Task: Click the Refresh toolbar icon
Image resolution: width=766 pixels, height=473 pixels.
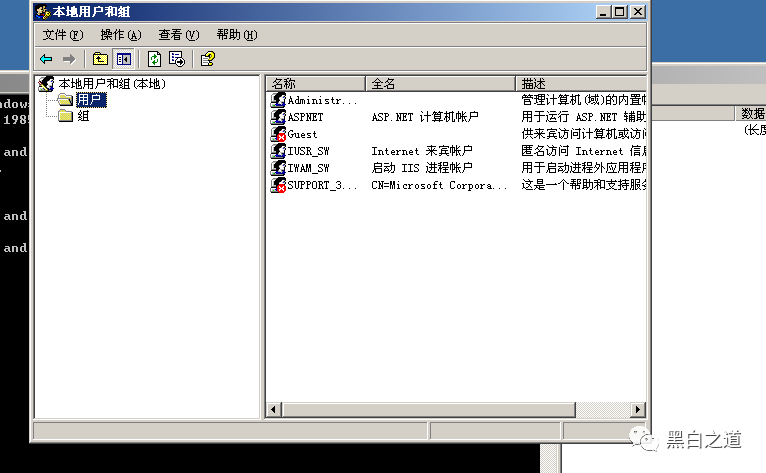Action: tap(154, 59)
